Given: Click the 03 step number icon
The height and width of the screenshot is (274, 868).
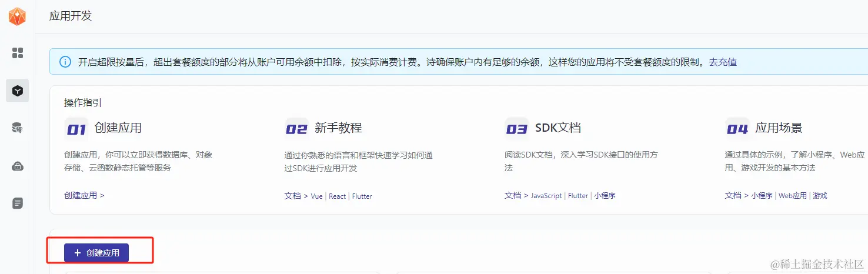Looking at the screenshot, I should click(x=516, y=129).
